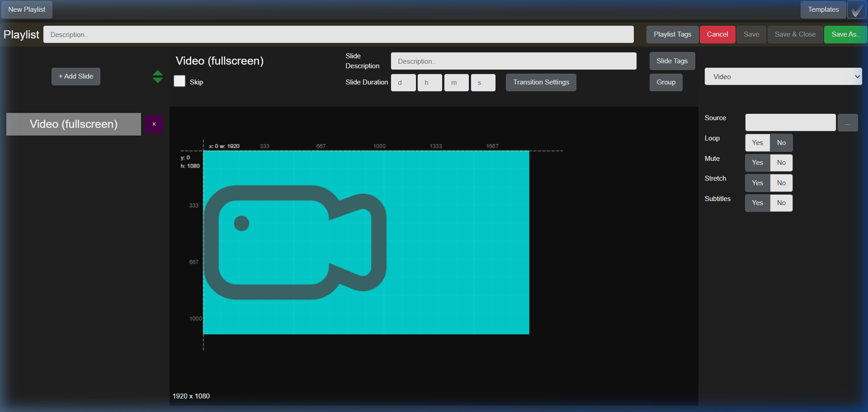Open Templates
The height and width of the screenshot is (412, 868).
[823, 9]
